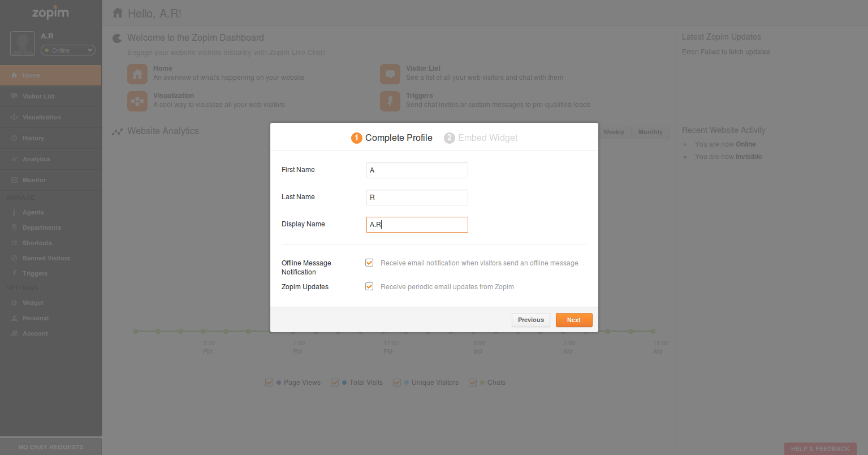Open Visitor List in the sidebar menu
Viewport: 868px width, 455px height.
click(x=51, y=96)
